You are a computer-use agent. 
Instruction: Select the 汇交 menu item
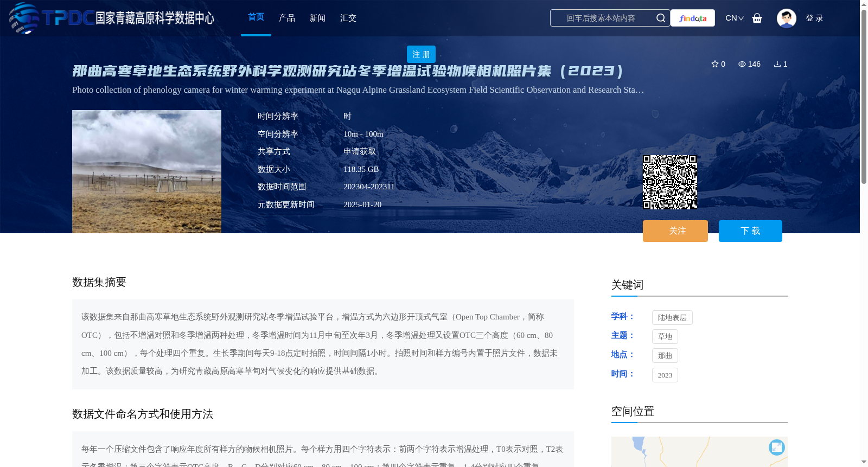[348, 18]
